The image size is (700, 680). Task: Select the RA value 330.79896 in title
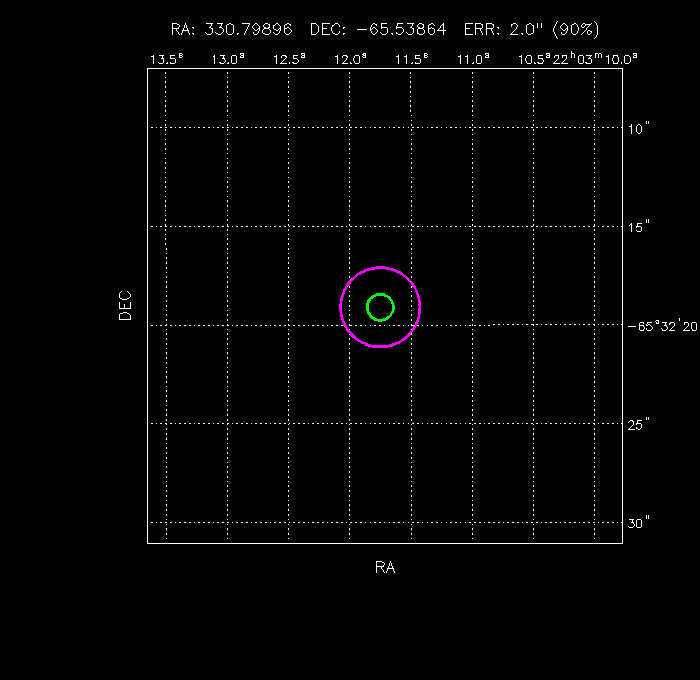pos(249,30)
